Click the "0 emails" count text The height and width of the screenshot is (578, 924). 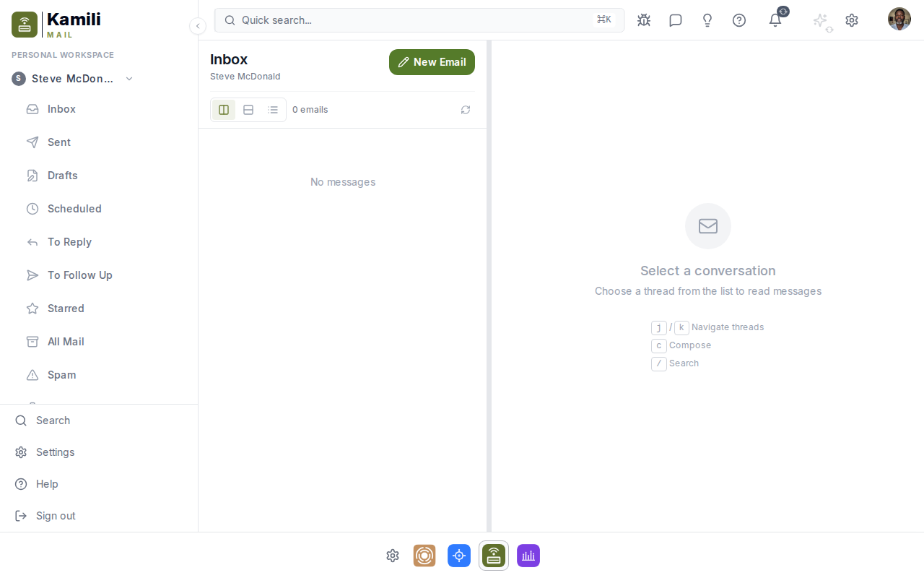tap(310, 110)
